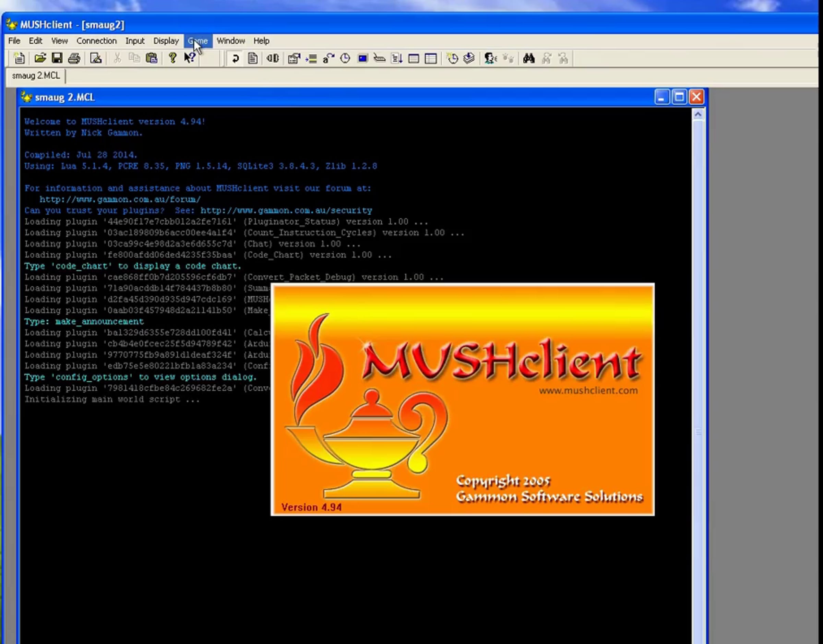Click the Print toolbar icon
823x644 pixels.
[74, 58]
